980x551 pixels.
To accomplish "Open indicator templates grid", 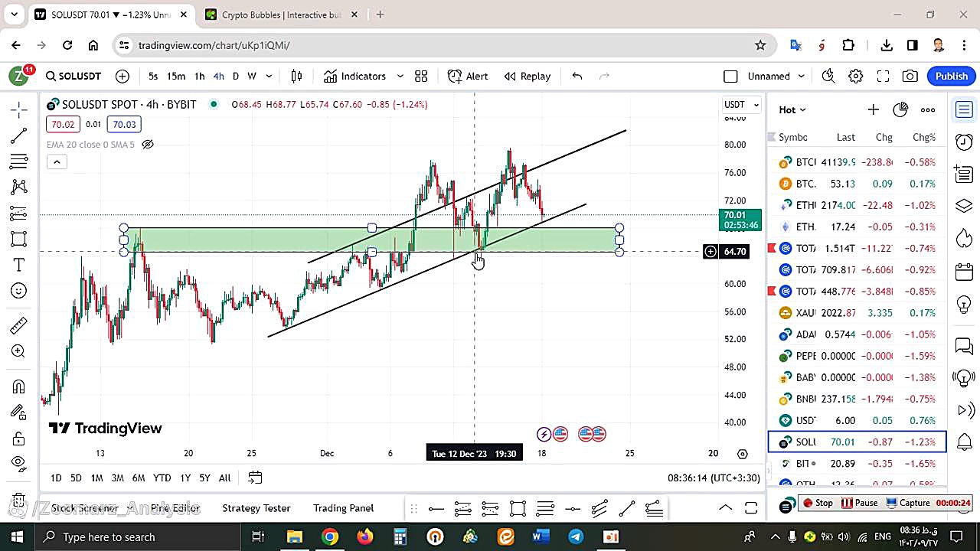I will pyautogui.click(x=421, y=76).
